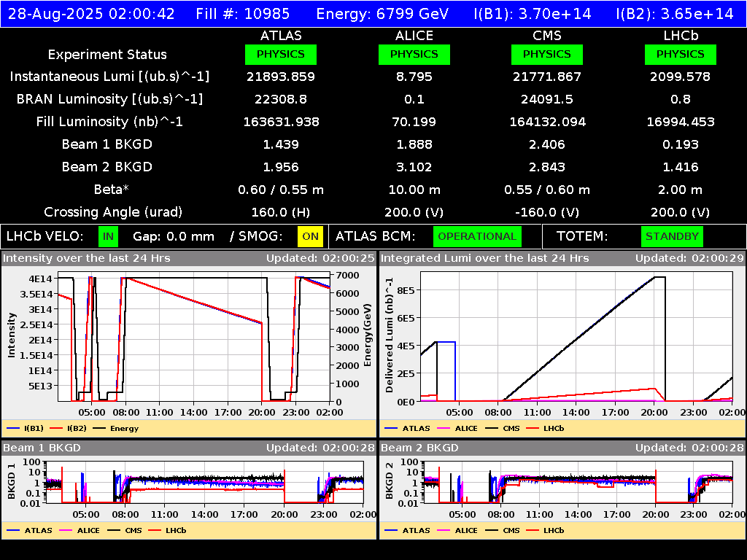This screenshot has height=560, width=747.
Task: Click the timestamp 28-Aug-2025 02:00:42
Action: pyautogui.click(x=91, y=13)
